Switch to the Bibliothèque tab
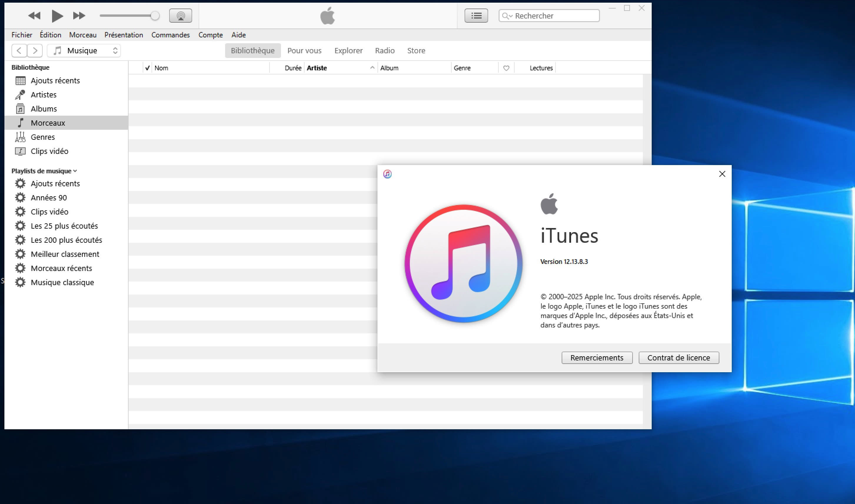The height and width of the screenshot is (504, 855). [x=253, y=51]
